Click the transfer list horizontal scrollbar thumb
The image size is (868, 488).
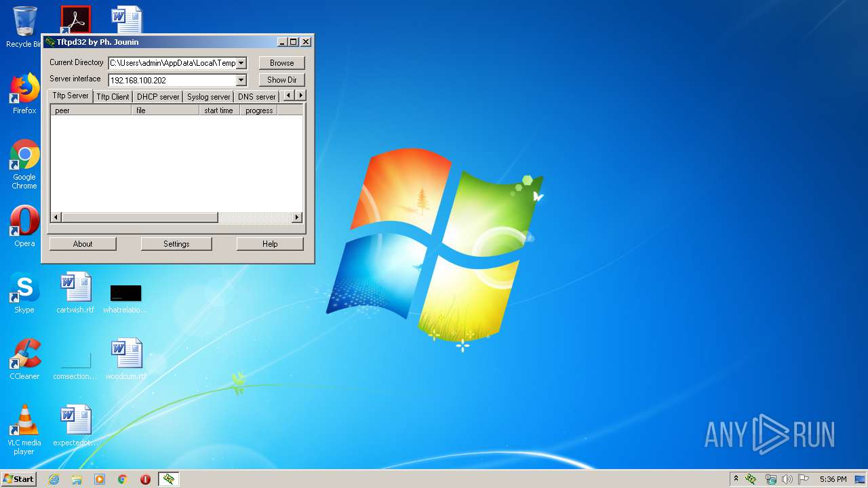[140, 218]
